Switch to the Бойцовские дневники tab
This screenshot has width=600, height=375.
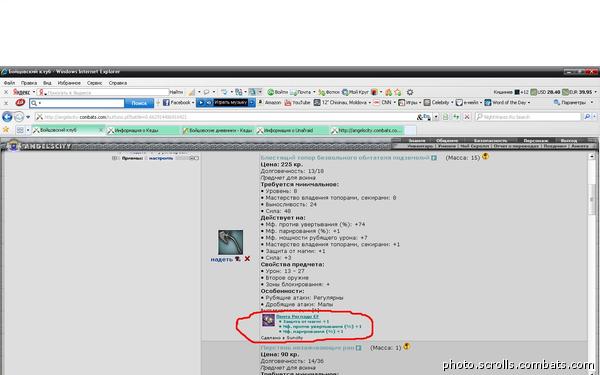(x=217, y=130)
